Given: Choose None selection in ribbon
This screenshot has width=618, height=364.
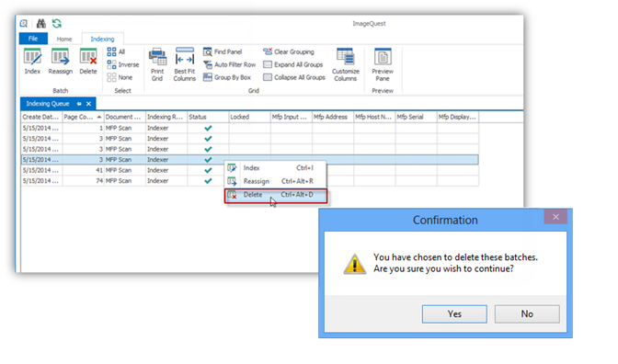Looking at the screenshot, I should pos(120,77).
